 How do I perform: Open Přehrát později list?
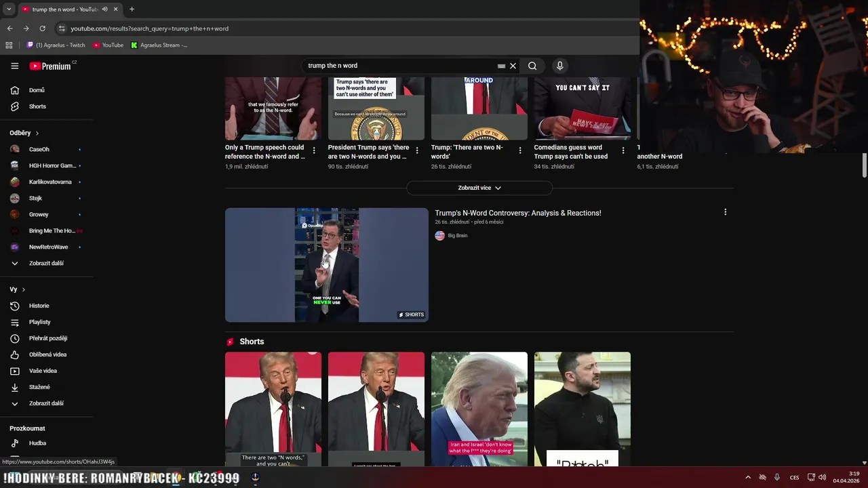pos(46,338)
